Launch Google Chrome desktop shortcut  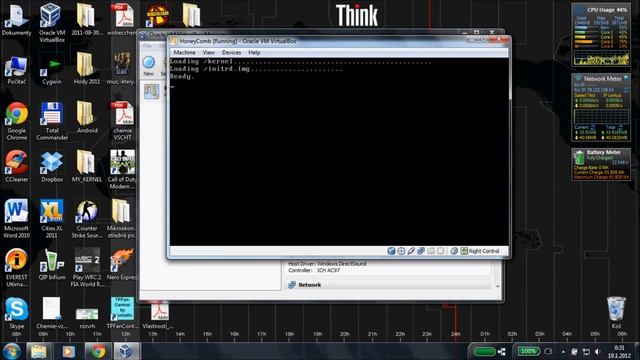point(16,121)
